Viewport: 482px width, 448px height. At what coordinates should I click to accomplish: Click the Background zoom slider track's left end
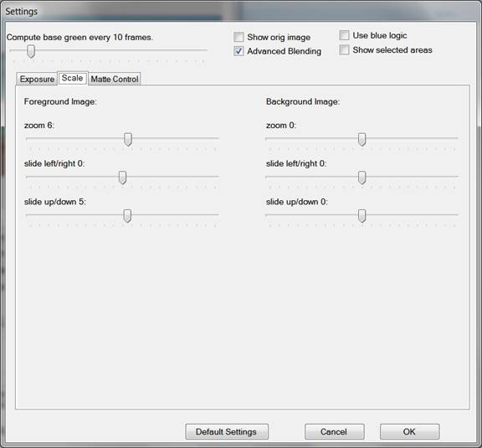tap(268, 138)
